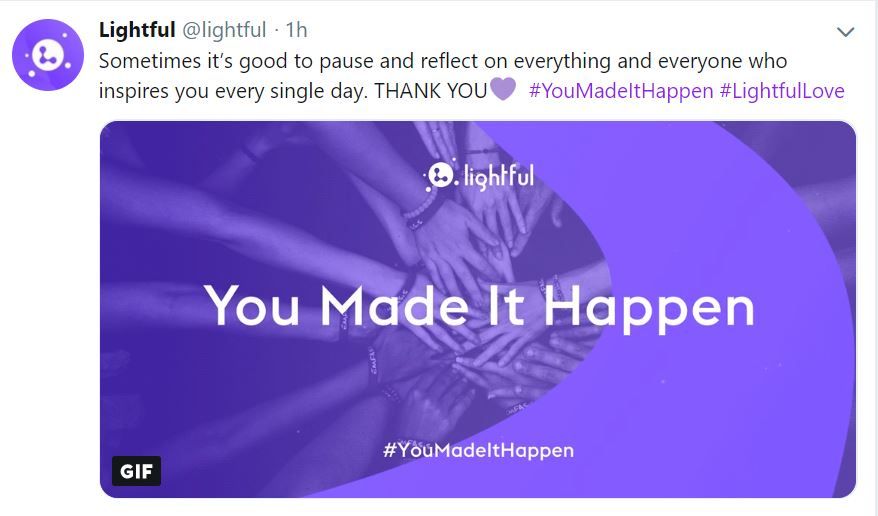Viewport: 878px width, 516px height.
Task: Expand the tweet options chevron
Action: [x=845, y=32]
